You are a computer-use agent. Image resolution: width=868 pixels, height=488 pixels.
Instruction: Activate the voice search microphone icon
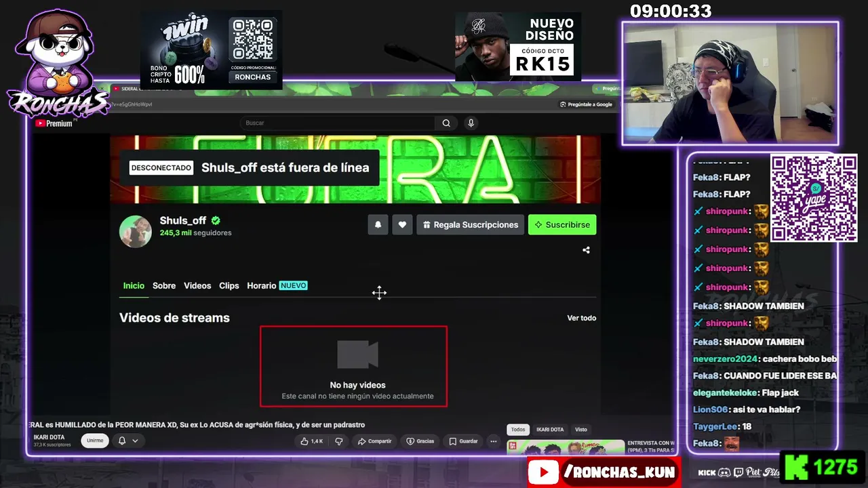[x=471, y=123]
